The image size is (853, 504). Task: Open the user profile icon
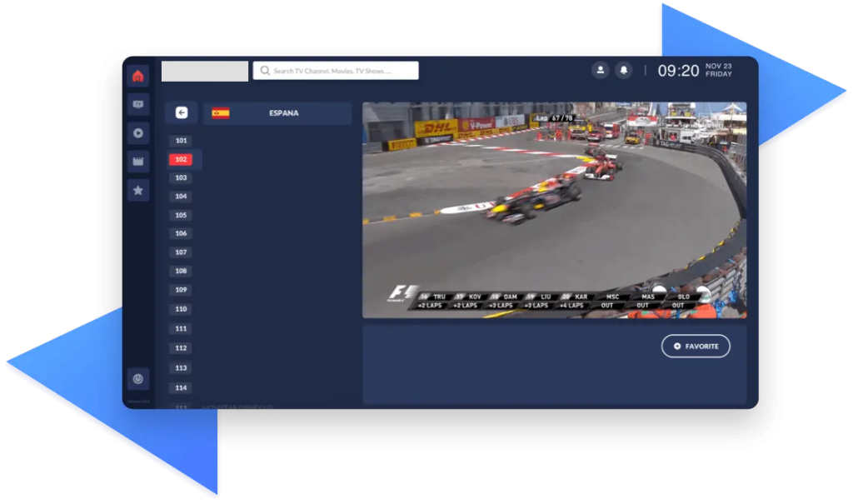[600, 71]
